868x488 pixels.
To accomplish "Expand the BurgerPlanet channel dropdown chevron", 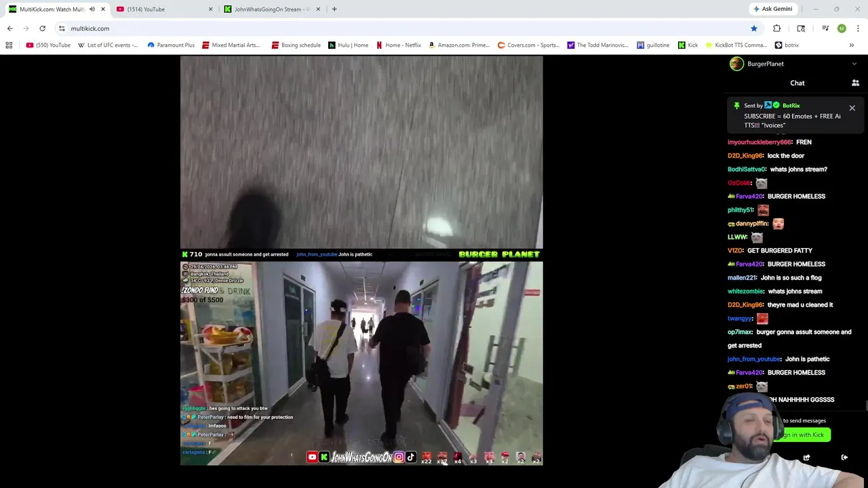I will [854, 64].
